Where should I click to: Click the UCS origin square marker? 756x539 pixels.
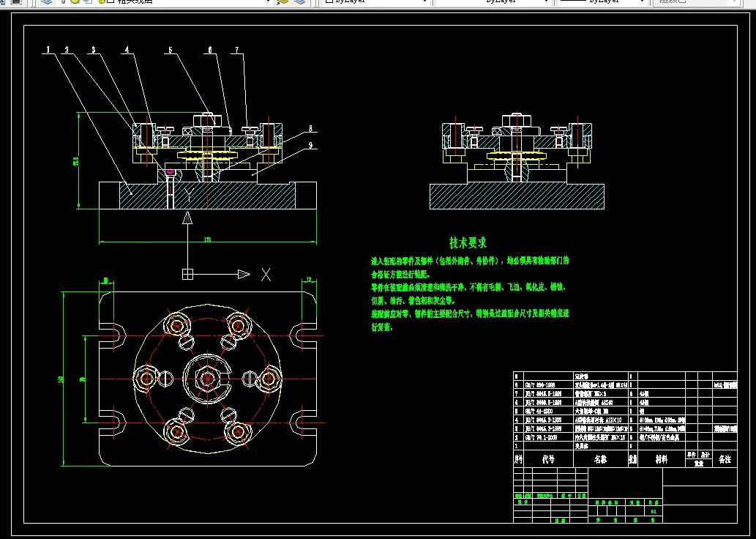(x=188, y=274)
